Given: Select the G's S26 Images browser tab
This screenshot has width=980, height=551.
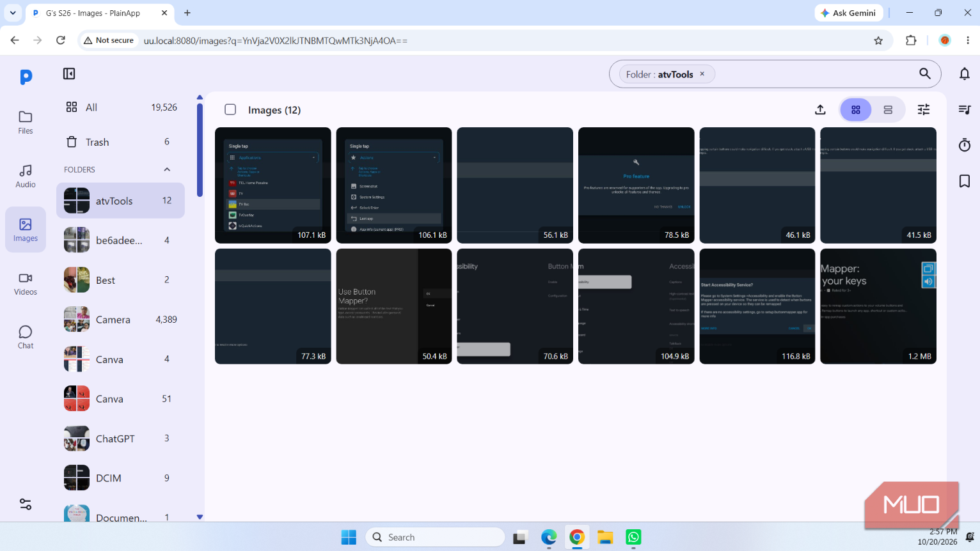Looking at the screenshot, I should coord(99,13).
